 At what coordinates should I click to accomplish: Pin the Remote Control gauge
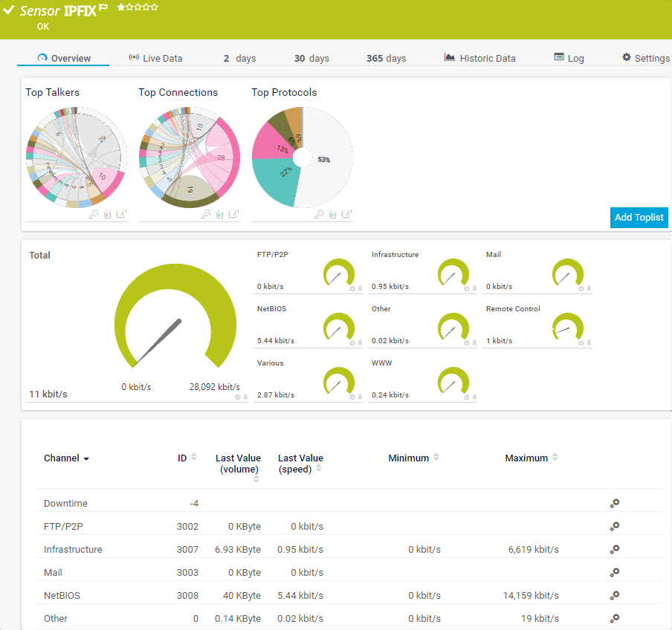pos(589,342)
